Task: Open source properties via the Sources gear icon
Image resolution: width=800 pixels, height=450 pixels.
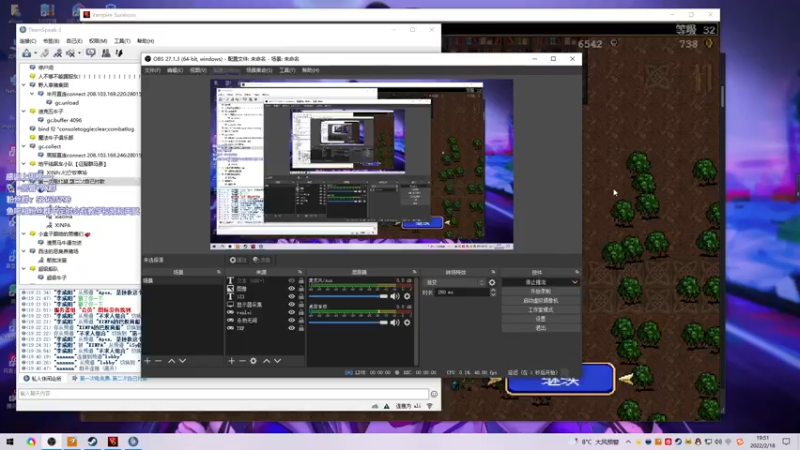Action: click(253, 361)
